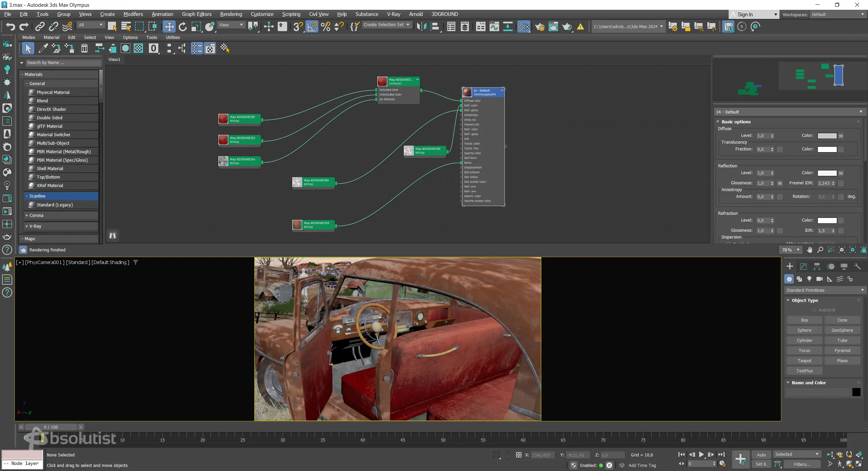Pick material from object eyedropper
Screen dimensions: 868x471
coord(43,48)
